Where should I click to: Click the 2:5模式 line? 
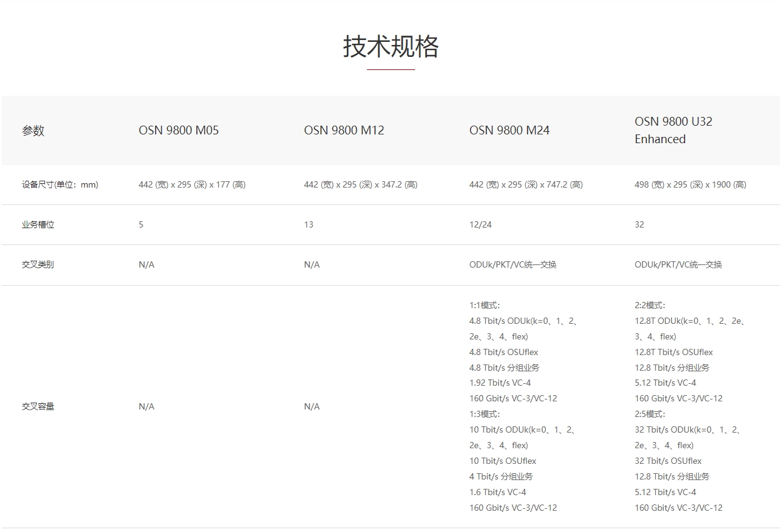(650, 414)
